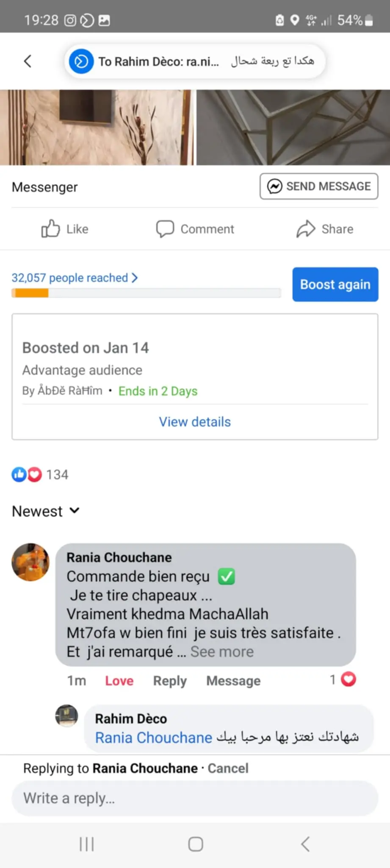Tap the Comment speech bubble icon
The width and height of the screenshot is (390, 868).
[165, 229]
